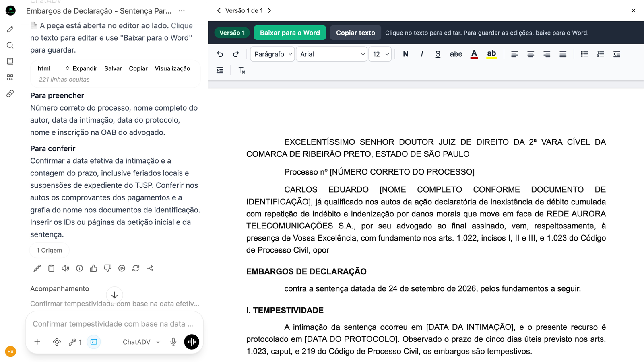Jump to the latest message using the down-arrow button
Viewport: 644px width, 362px height.
tap(114, 295)
